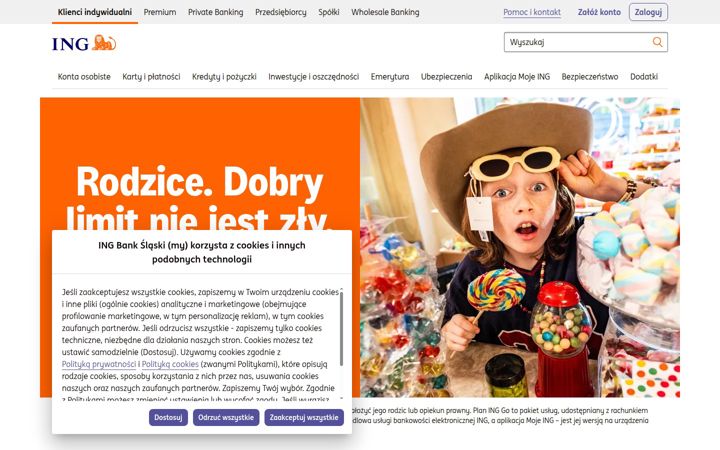Go to the Przedsiębiorcy section

click(281, 12)
